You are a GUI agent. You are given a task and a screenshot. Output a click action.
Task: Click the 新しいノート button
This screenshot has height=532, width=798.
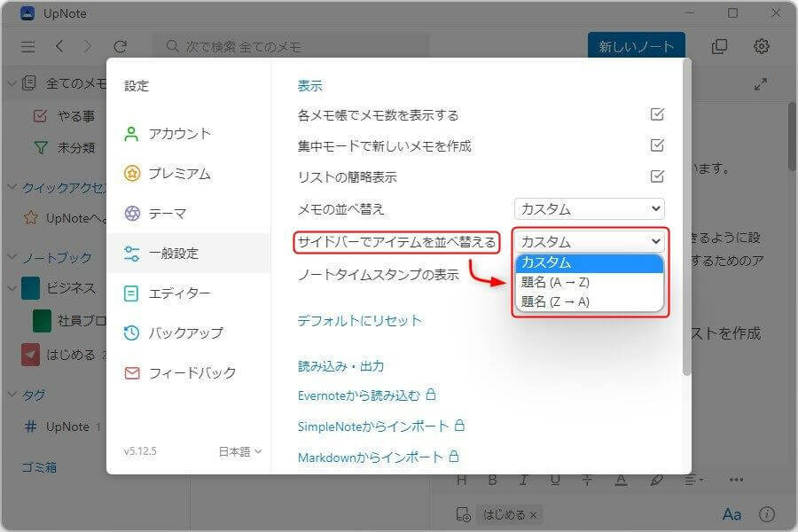click(x=636, y=46)
